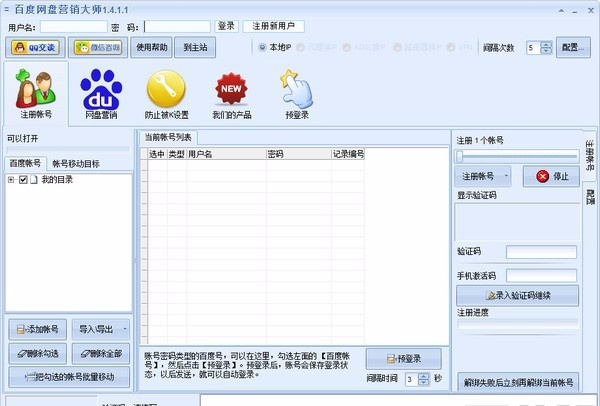Click the red stop 停止 button
This screenshot has width=600, height=406.
(x=551, y=176)
